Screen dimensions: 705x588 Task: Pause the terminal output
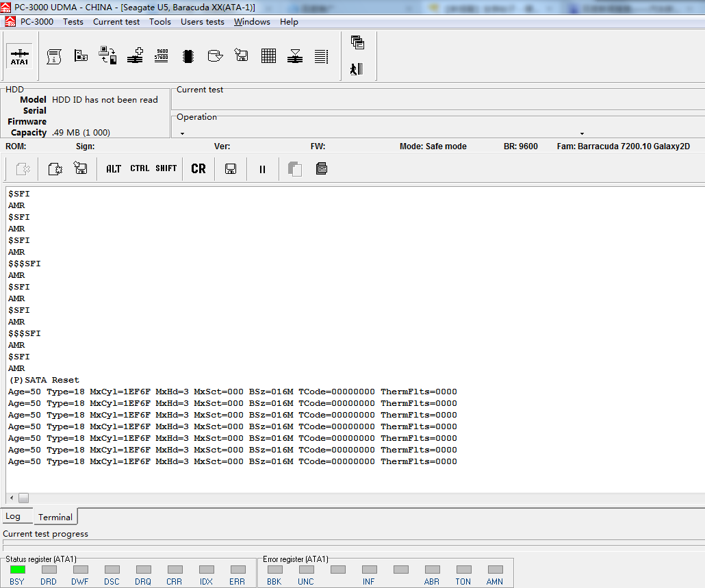pyautogui.click(x=263, y=170)
